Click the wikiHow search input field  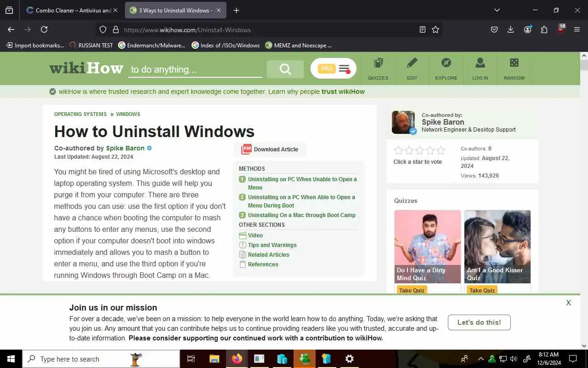tap(195, 69)
